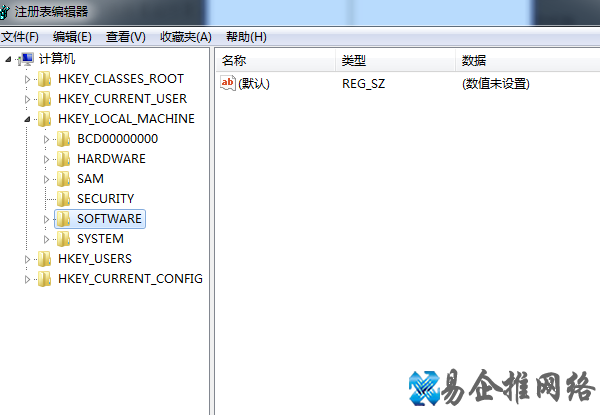
Task: Click the HKEY_CLASSES_ROOT folder icon
Action: (43, 79)
